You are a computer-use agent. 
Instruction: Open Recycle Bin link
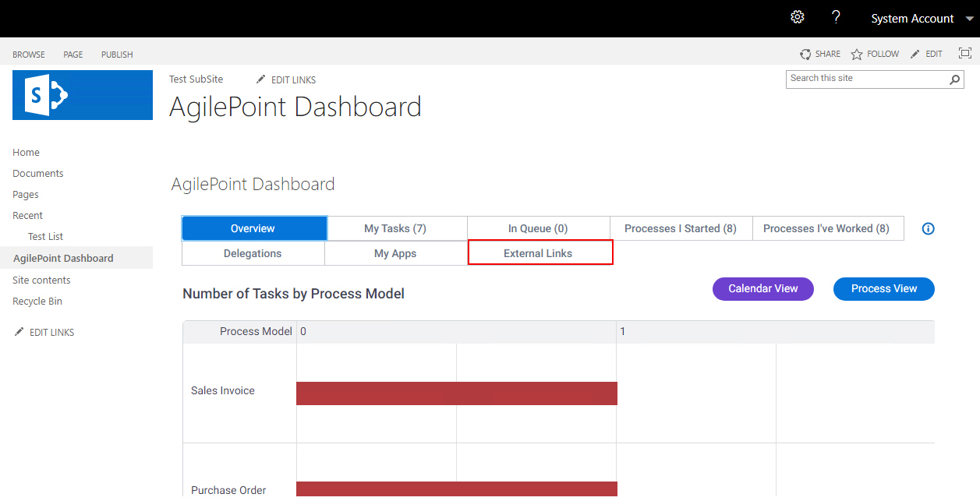point(37,302)
